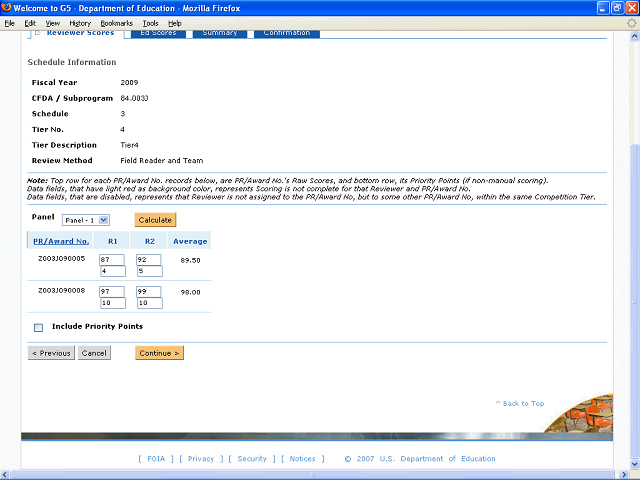Select Review Method value Field Reader and Team
The image size is (640, 480).
coord(162,160)
